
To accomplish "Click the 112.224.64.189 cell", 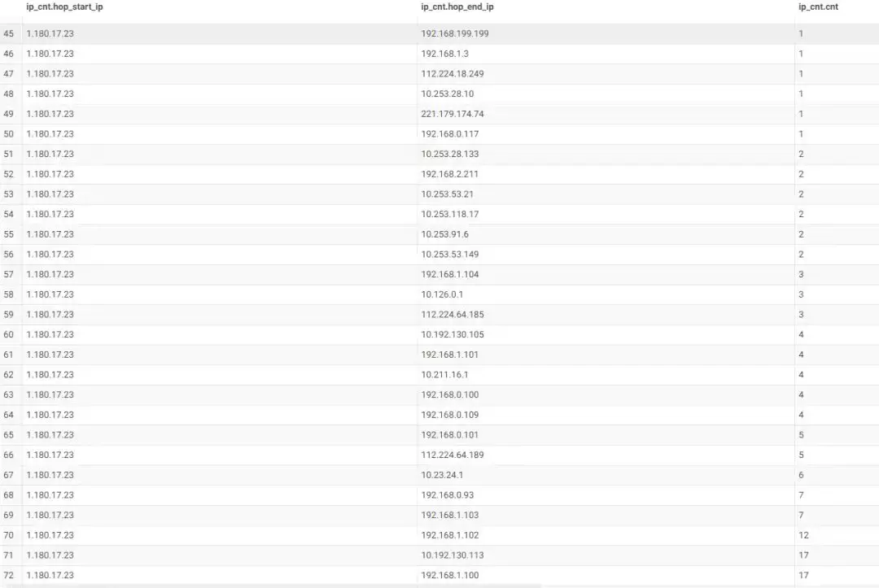I will [453, 455].
